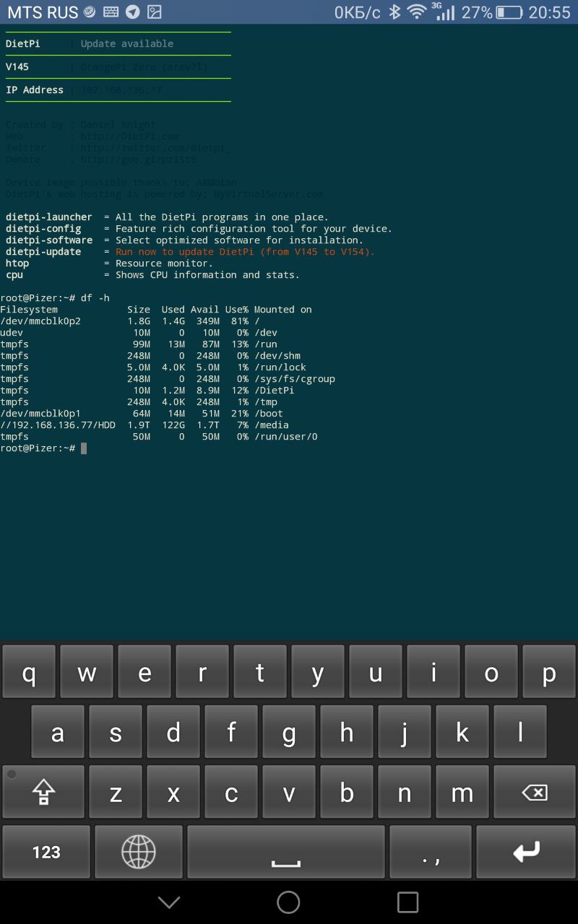This screenshot has height=924, width=578.
Task: Tap the dietpi-config command text
Action: coord(43,229)
